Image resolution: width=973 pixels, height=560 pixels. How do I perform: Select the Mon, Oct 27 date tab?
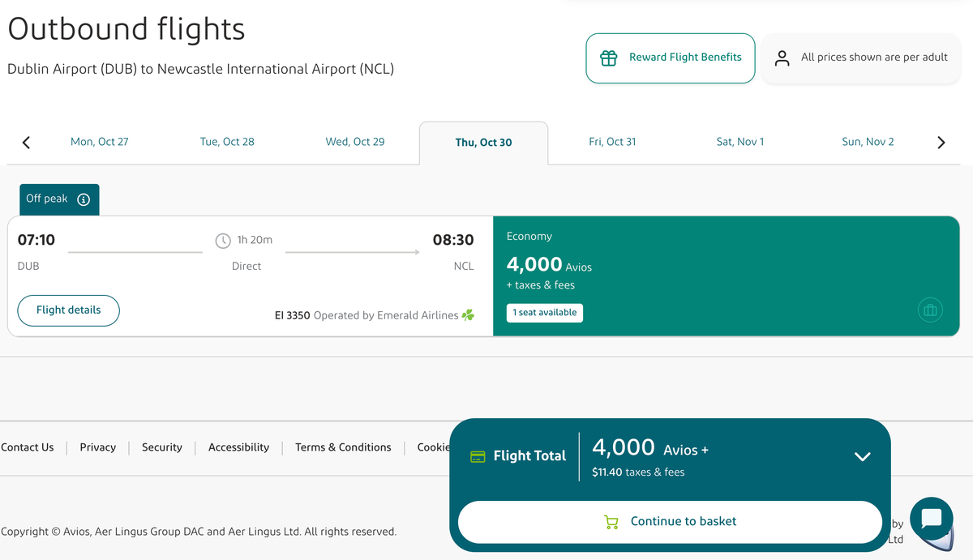[x=99, y=142]
